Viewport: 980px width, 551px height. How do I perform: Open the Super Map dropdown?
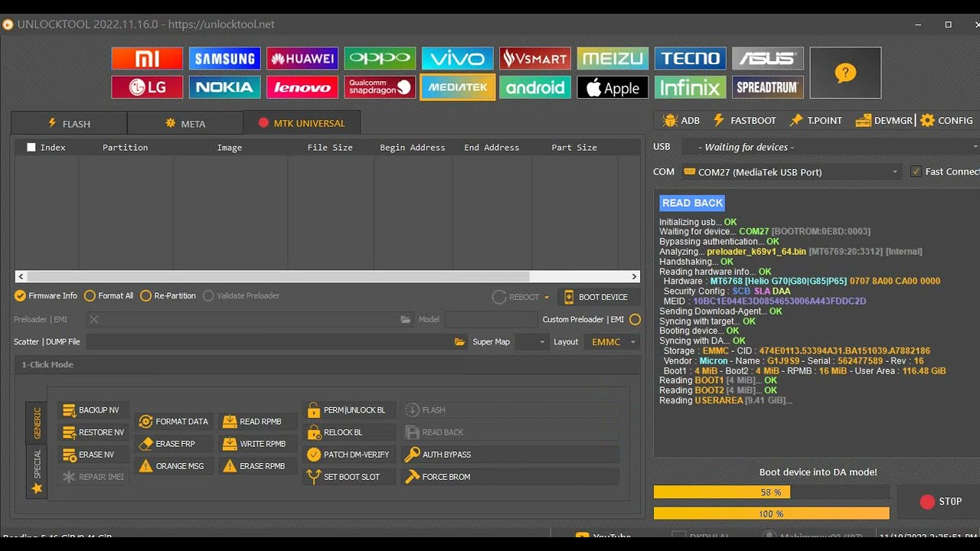click(x=531, y=342)
